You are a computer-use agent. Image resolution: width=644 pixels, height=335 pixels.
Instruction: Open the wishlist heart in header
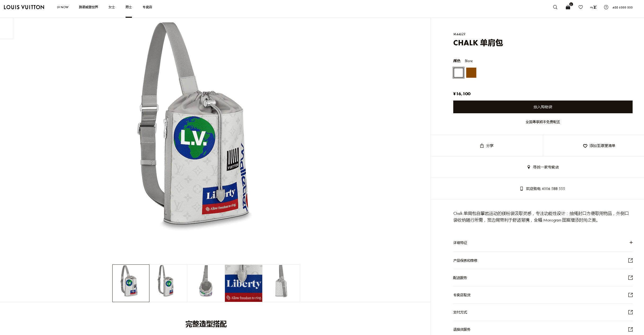click(580, 7)
